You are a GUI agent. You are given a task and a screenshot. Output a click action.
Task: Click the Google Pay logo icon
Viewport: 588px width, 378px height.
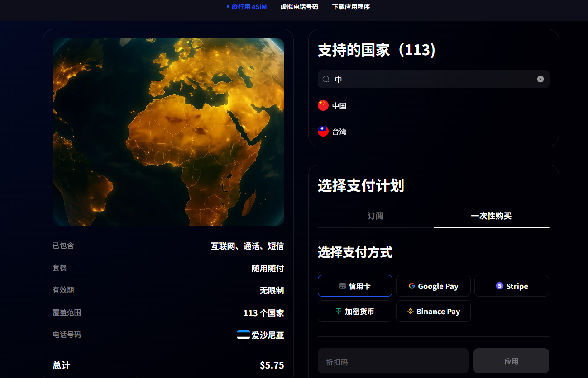tap(412, 286)
